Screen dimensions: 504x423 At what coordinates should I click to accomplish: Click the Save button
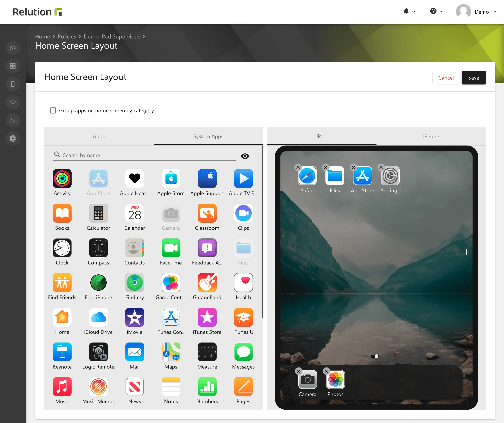point(473,78)
